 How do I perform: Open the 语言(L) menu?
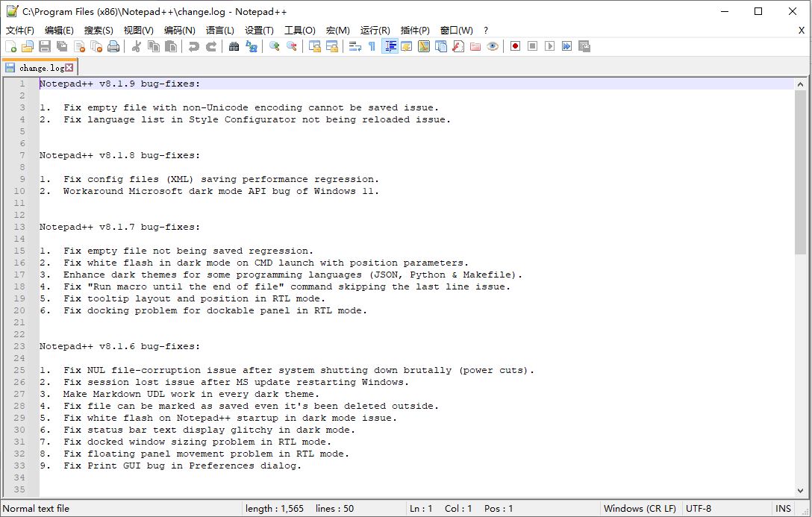click(220, 31)
